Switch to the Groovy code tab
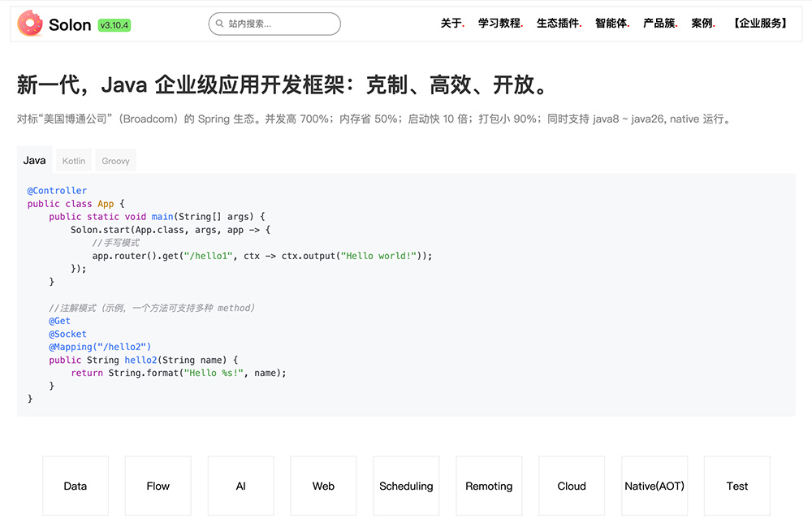The image size is (812, 532). point(115,161)
